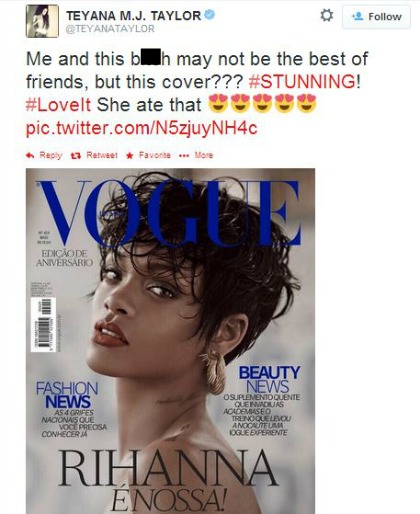Click the add-person icon inside Follow
Screen dimensions: 420x514
pyautogui.click(x=358, y=16)
